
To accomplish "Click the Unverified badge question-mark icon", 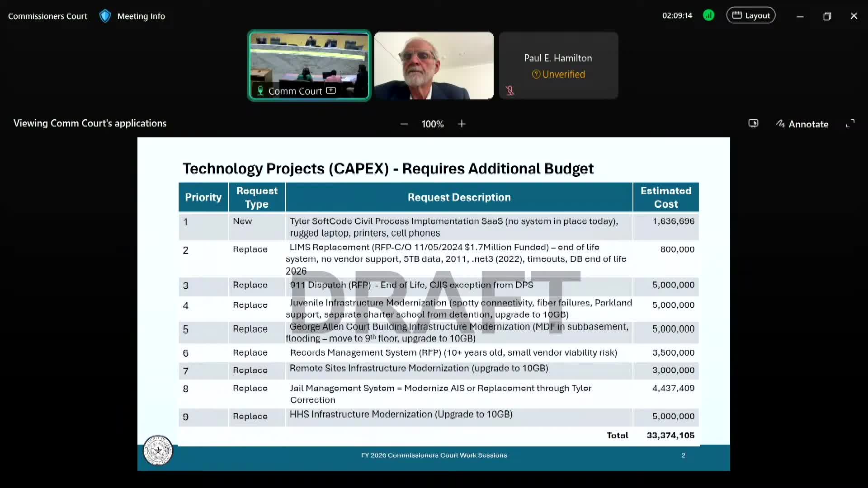I will [536, 74].
